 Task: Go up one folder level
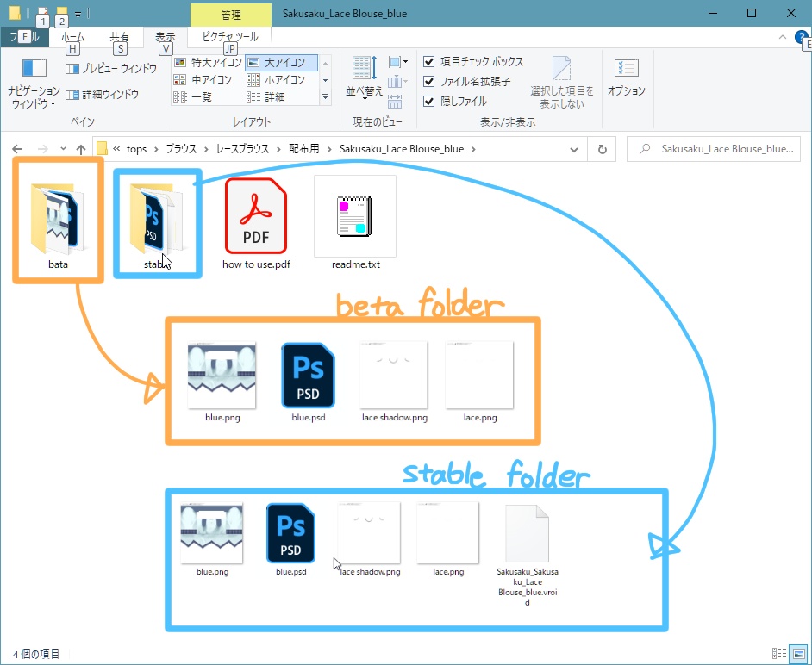tap(81, 149)
